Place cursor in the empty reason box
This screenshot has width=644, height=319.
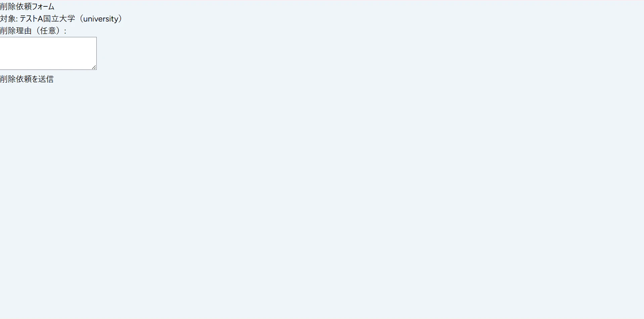pyautogui.click(x=48, y=53)
